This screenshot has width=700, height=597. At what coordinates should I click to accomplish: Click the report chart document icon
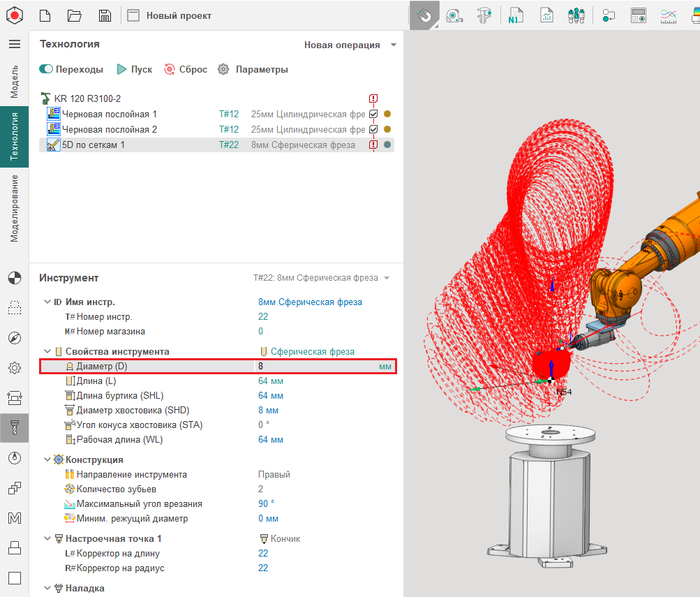546,15
